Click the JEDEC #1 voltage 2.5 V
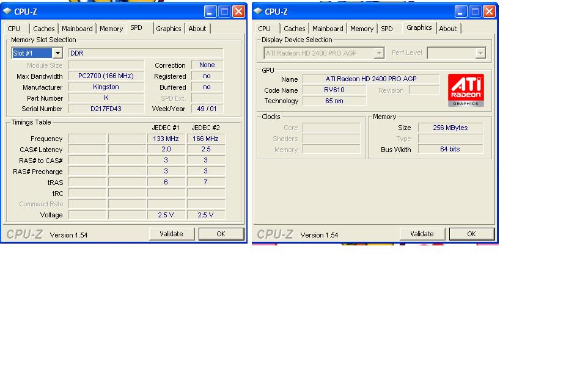This screenshot has height=373, width=588. [x=166, y=215]
